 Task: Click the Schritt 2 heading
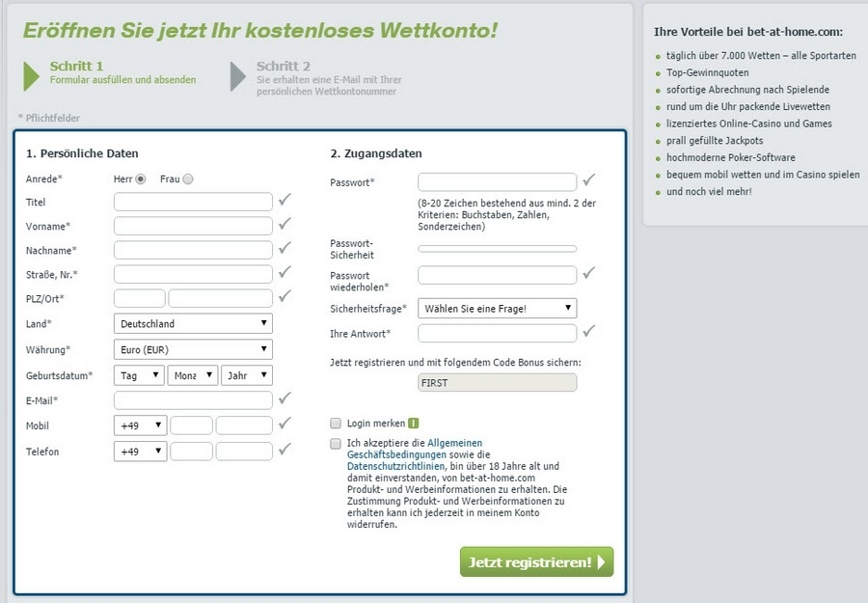284,66
